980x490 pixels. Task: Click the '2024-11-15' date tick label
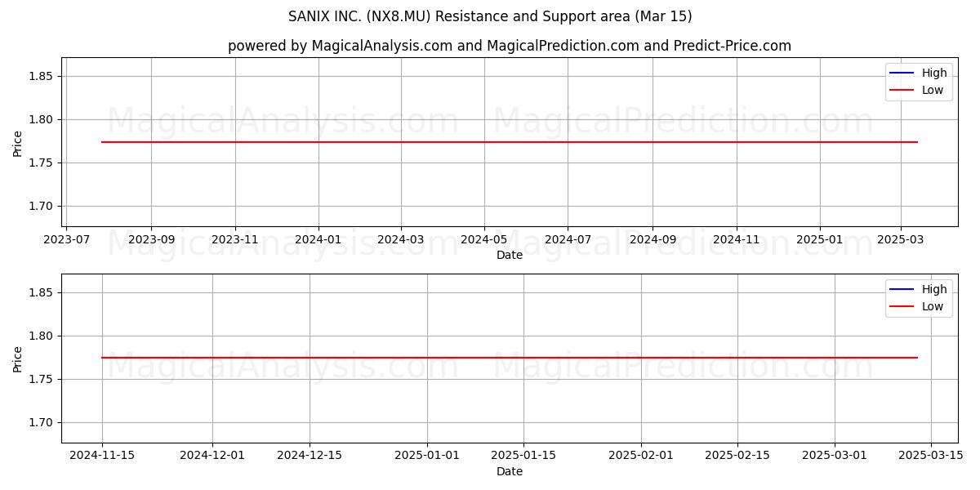pyautogui.click(x=102, y=456)
